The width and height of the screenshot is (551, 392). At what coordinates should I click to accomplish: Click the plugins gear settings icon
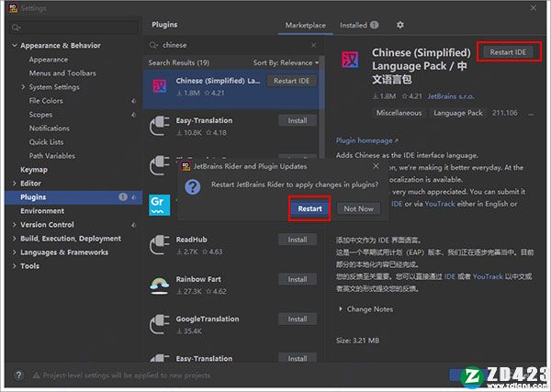pos(399,25)
